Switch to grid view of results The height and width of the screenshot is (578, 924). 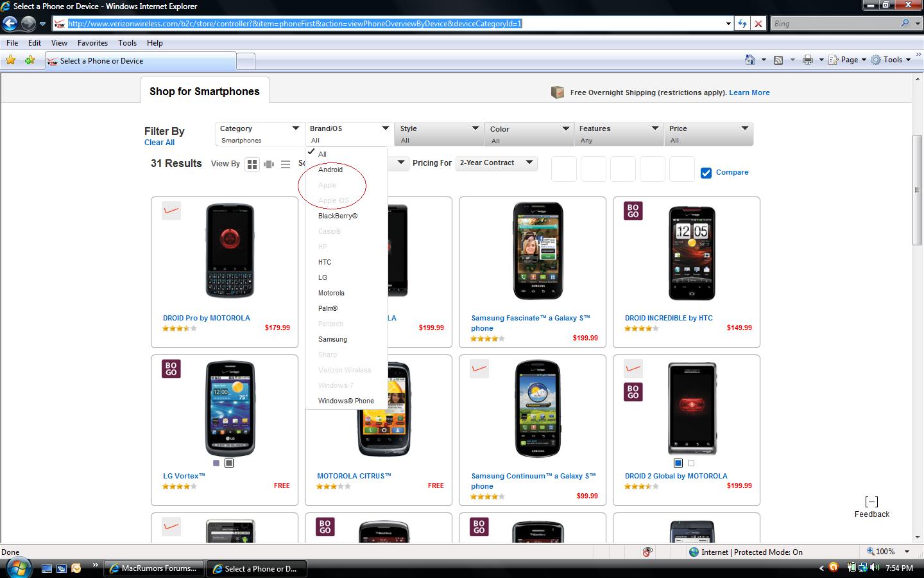[252, 164]
